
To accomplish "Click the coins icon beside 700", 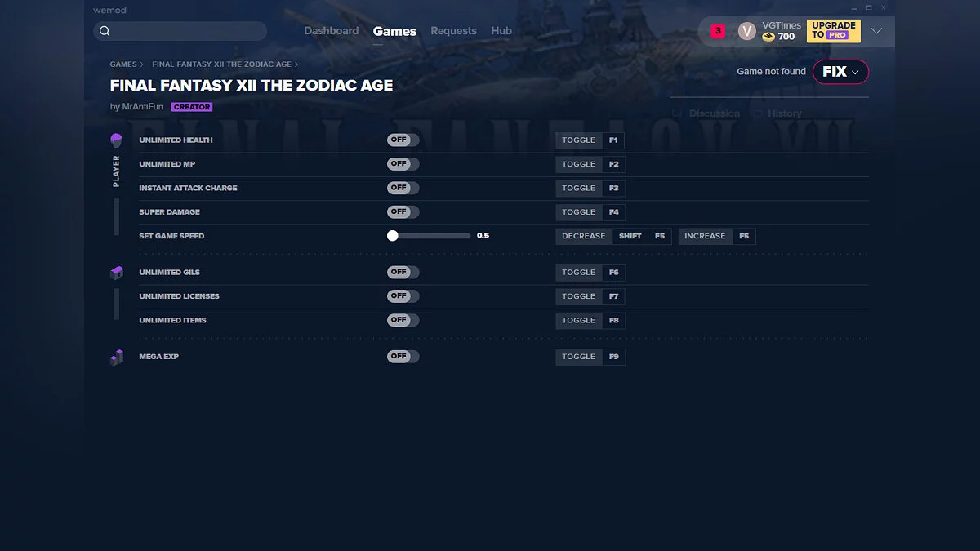I will (x=768, y=37).
